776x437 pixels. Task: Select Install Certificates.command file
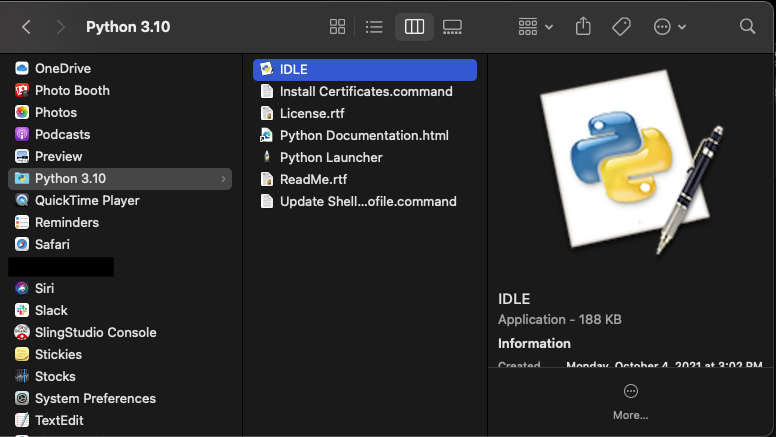pyautogui.click(x=365, y=92)
